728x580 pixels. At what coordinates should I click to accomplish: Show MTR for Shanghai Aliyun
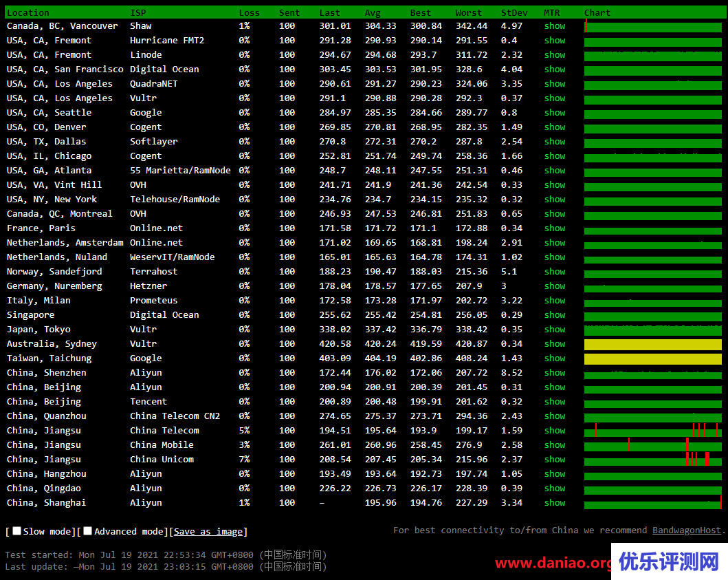pyautogui.click(x=555, y=502)
